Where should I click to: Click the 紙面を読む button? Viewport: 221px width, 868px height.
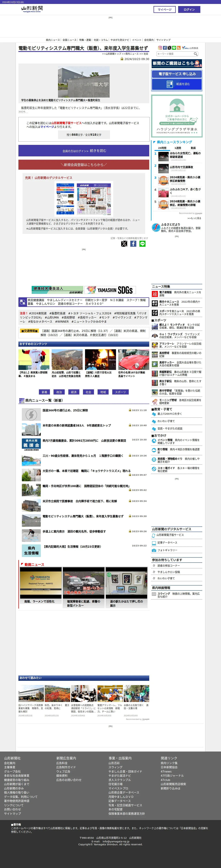pyautogui.click(x=177, y=84)
